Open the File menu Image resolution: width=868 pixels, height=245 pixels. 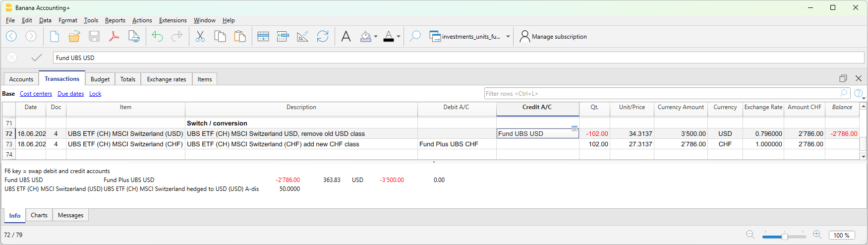[x=10, y=20]
